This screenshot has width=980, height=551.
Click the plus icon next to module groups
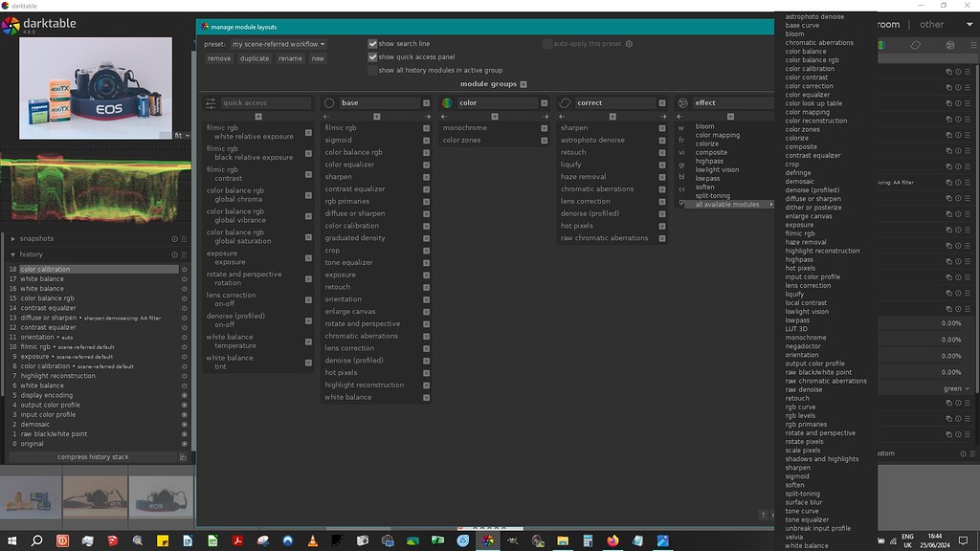[523, 84]
